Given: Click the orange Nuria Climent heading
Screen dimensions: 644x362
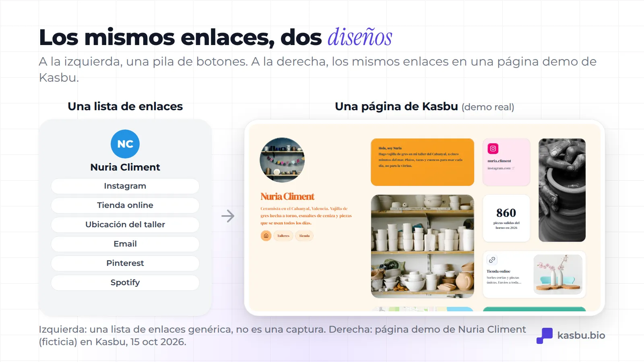Looking at the screenshot, I should pyautogui.click(x=287, y=197).
